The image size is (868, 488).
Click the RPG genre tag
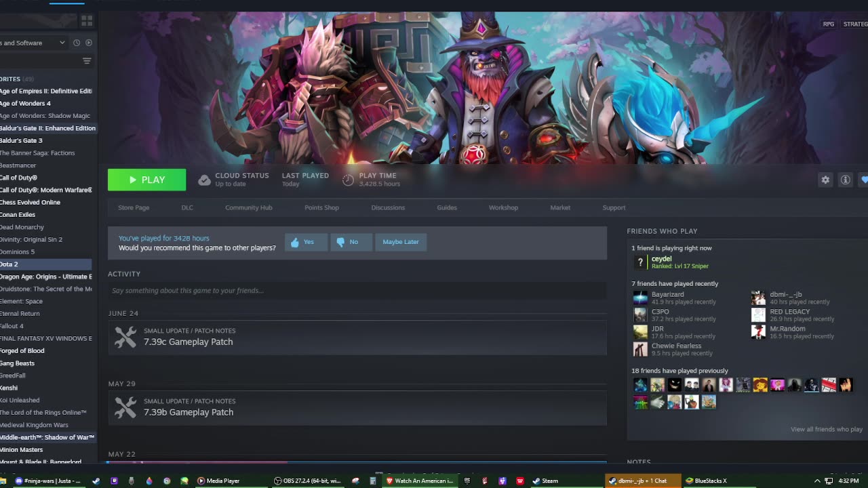tap(828, 24)
